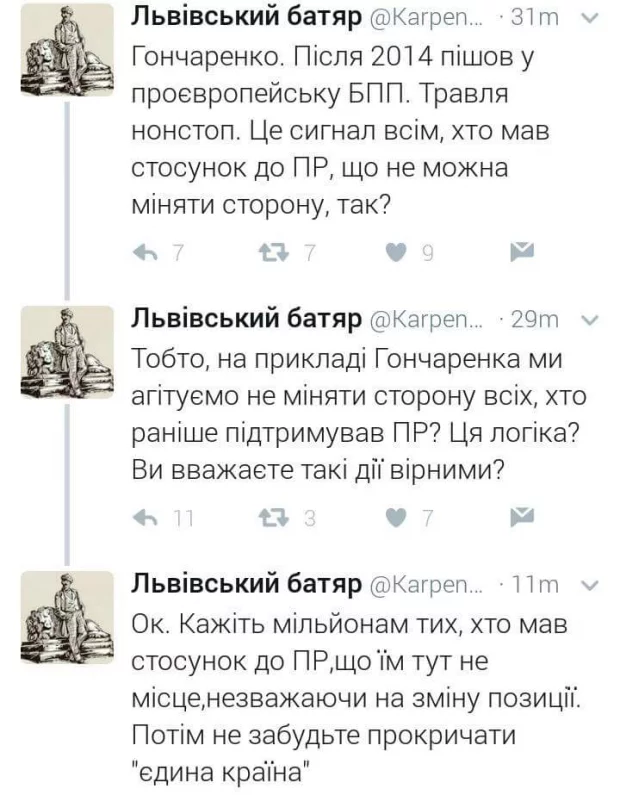620x795 pixels.
Task: Open dropdown arrow on the 31m tweet
Action: [x=589, y=18]
